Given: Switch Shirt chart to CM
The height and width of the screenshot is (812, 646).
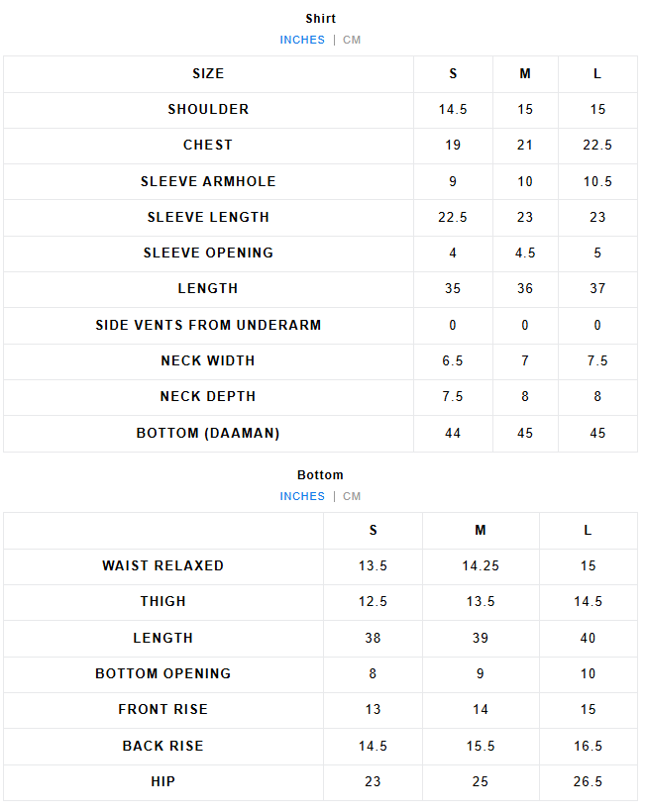Looking at the screenshot, I should coord(352,40).
